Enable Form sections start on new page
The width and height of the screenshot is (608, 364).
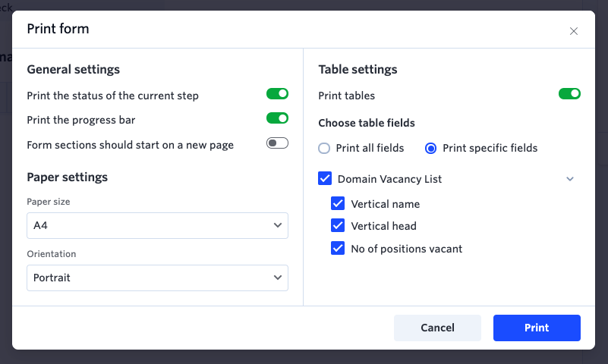coord(277,143)
